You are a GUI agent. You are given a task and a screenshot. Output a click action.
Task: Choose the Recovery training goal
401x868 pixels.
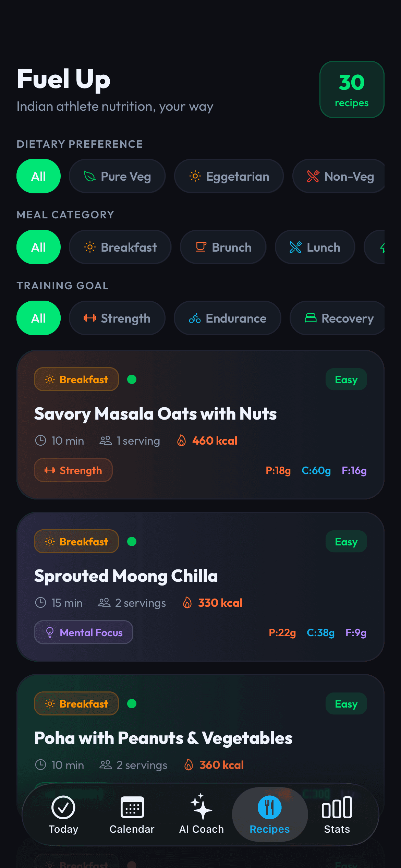(339, 318)
